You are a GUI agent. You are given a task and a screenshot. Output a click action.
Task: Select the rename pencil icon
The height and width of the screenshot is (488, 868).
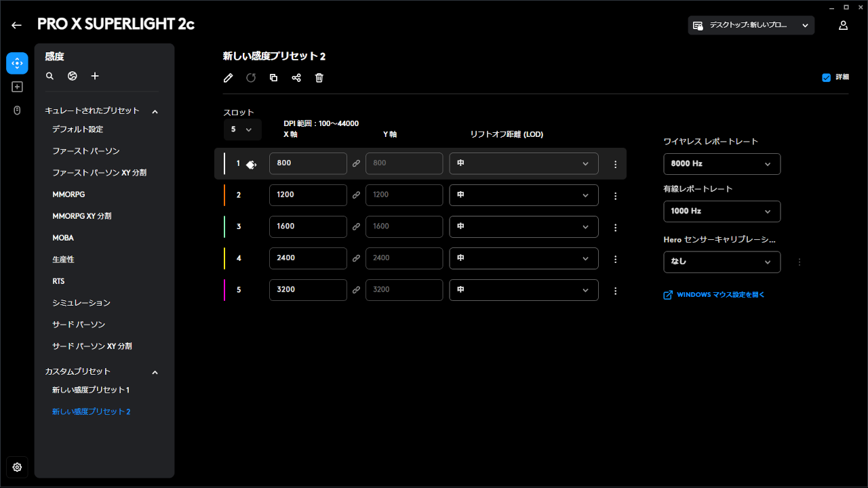[x=228, y=78]
